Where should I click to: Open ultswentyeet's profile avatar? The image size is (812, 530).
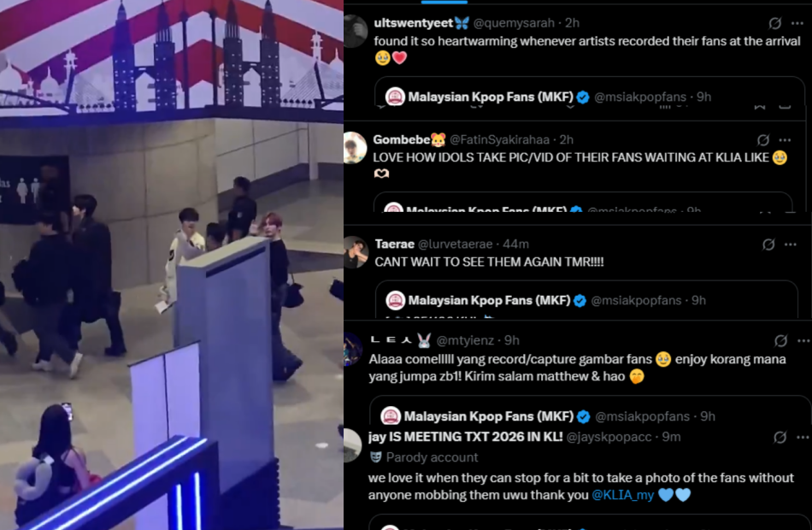click(356, 31)
